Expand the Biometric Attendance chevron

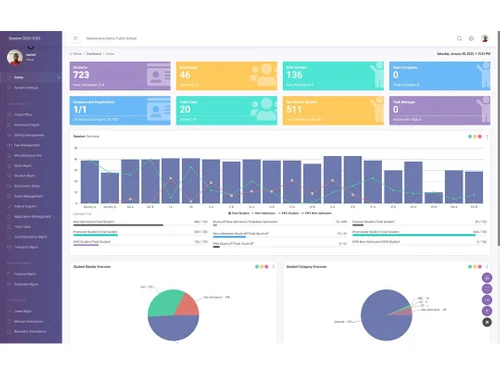[54, 331]
